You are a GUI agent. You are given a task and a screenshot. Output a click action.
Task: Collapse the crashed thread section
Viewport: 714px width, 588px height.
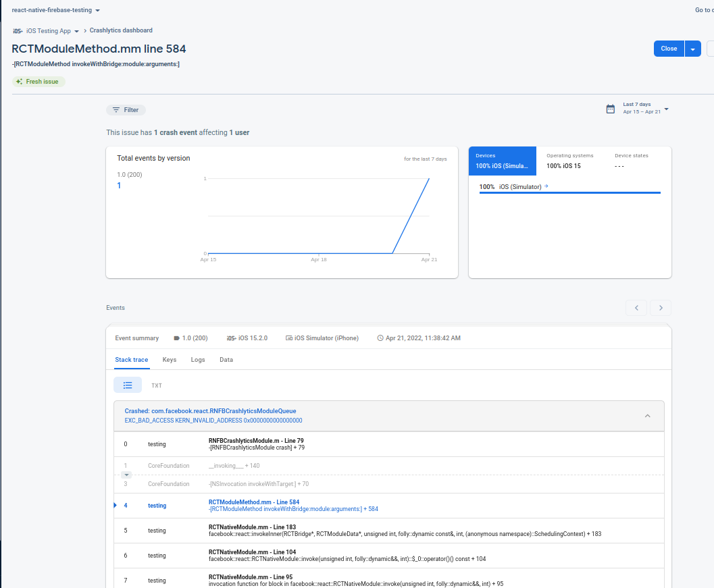(x=647, y=416)
